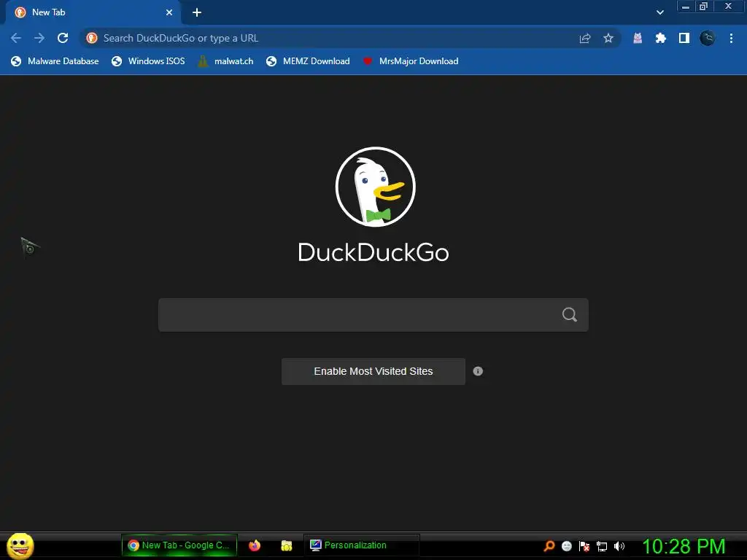
Task: Open the Windows ISOS bookmark
Action: click(148, 61)
